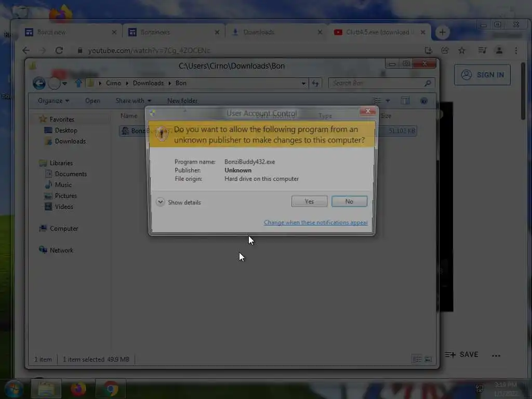Click the Size column header
Screen dimensions: 532x399
386,116
